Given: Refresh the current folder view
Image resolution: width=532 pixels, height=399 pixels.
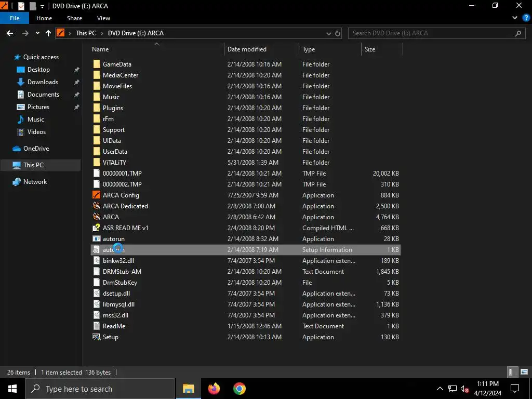Looking at the screenshot, I should (x=338, y=33).
